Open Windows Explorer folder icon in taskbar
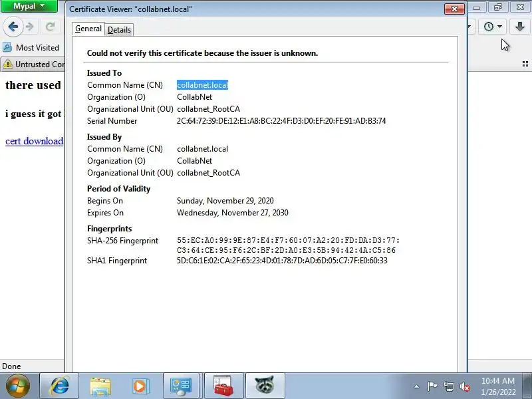 pos(100,386)
